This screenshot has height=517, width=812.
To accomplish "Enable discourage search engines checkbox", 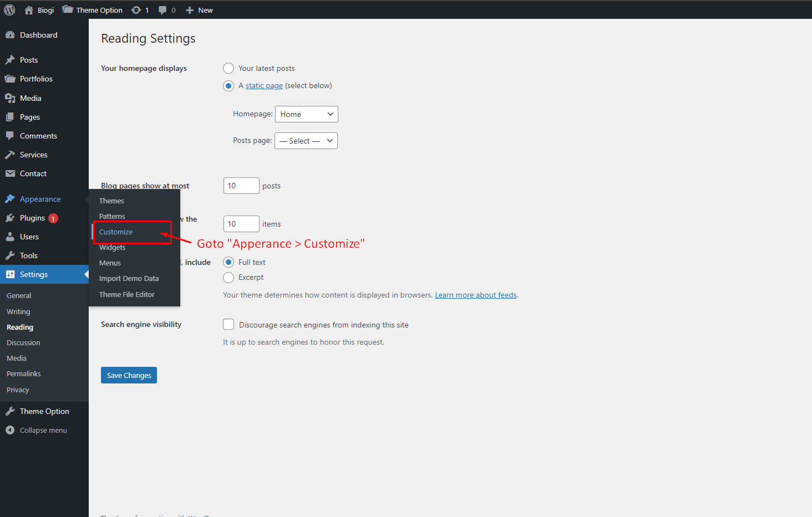I will tap(229, 324).
